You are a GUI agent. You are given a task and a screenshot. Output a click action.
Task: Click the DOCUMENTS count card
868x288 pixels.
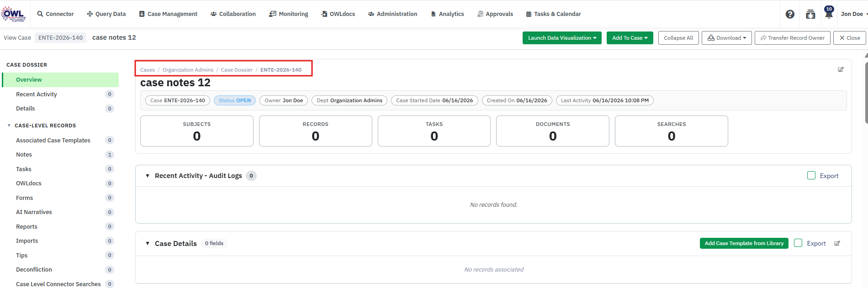[x=553, y=131]
